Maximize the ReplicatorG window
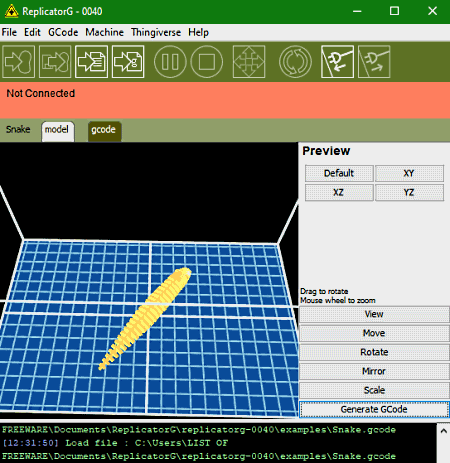450x463 pixels. (x=395, y=11)
